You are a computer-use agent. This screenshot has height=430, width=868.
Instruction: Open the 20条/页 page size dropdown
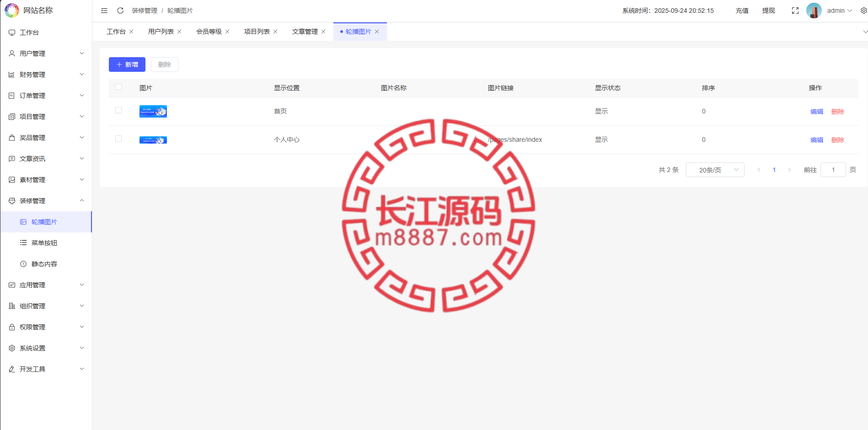coord(715,170)
